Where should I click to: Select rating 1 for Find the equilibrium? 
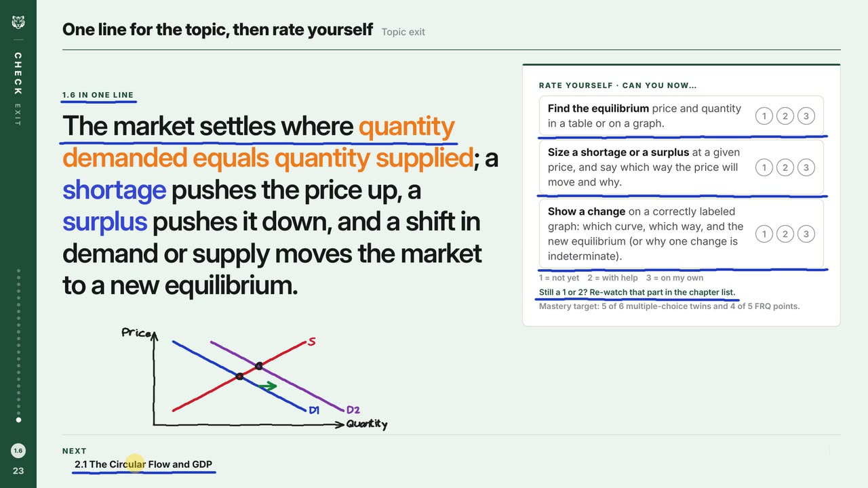tap(764, 116)
